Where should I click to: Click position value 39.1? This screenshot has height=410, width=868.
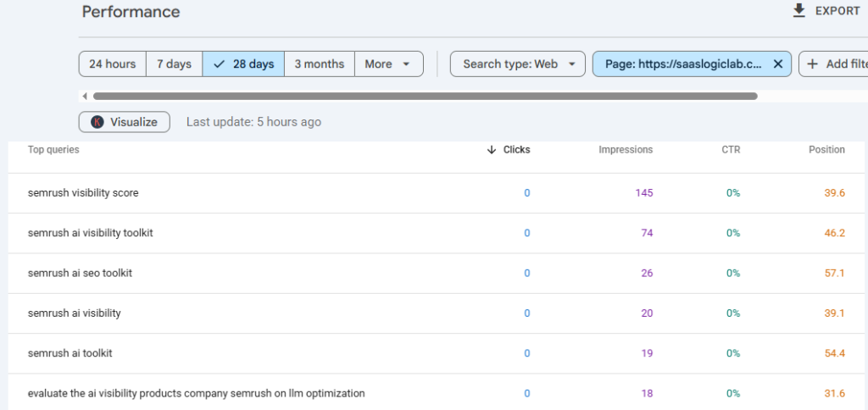(x=835, y=313)
